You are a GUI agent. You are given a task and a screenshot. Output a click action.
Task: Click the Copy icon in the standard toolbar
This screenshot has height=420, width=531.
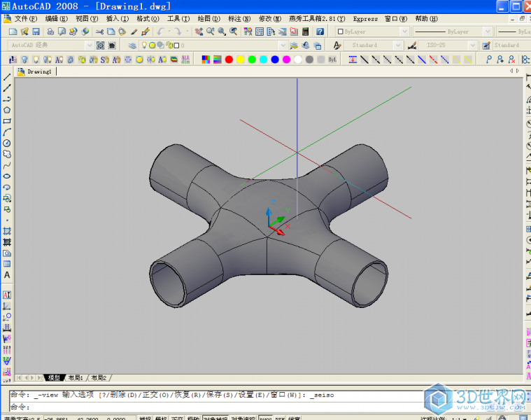point(111,31)
